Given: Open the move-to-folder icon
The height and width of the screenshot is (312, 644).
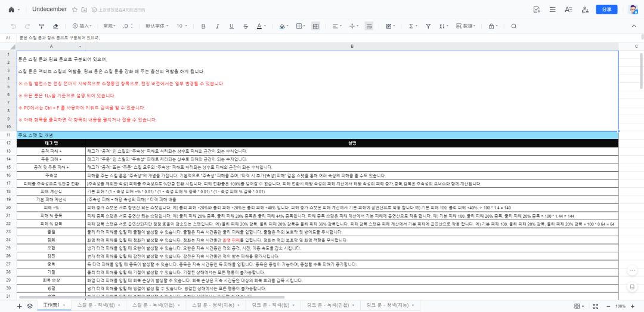Looking at the screenshot, I should pos(84,10).
